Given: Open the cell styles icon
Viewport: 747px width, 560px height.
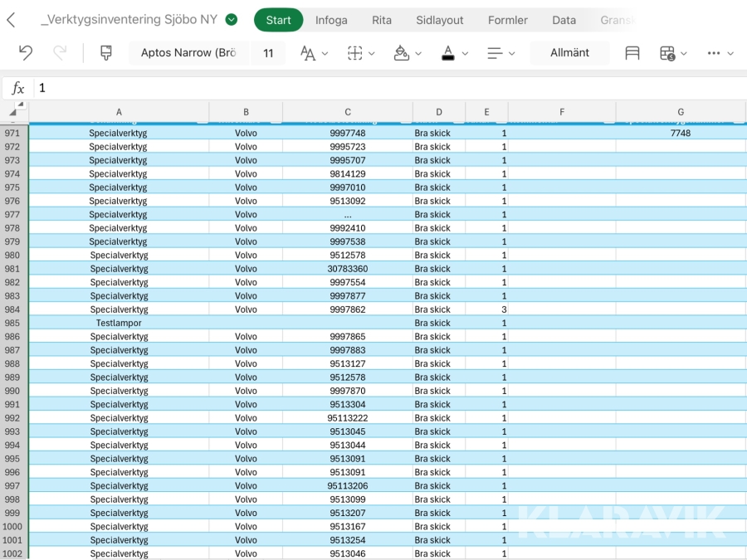Looking at the screenshot, I should 632,53.
